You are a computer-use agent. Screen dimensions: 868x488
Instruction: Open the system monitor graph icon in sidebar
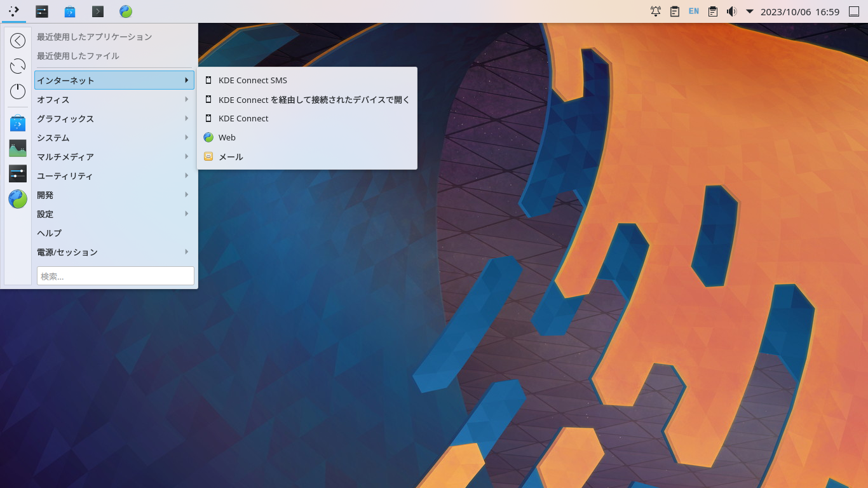[18, 149]
